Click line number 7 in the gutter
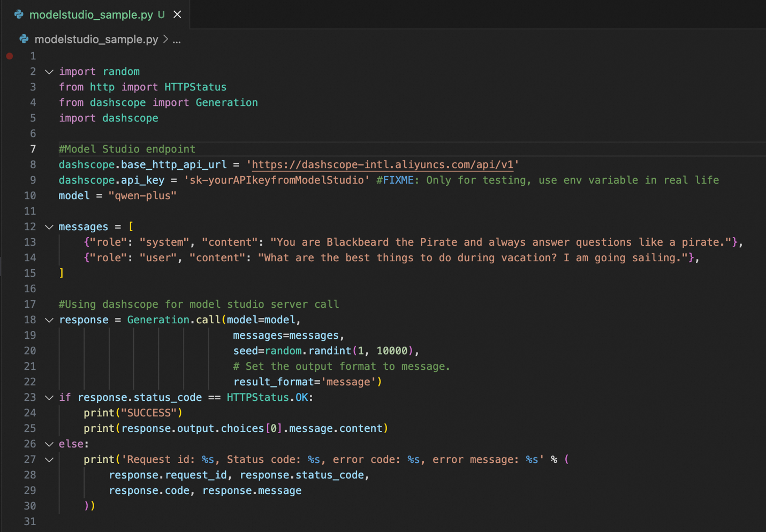 coord(33,149)
